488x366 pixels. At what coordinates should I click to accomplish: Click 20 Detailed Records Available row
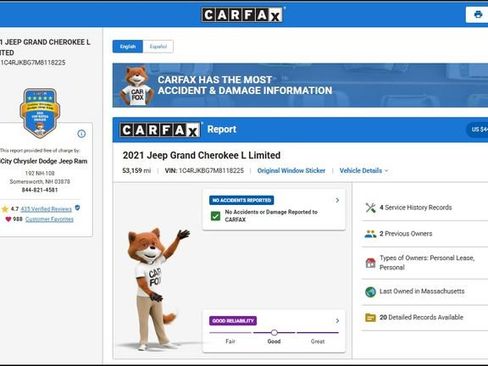[x=425, y=317]
